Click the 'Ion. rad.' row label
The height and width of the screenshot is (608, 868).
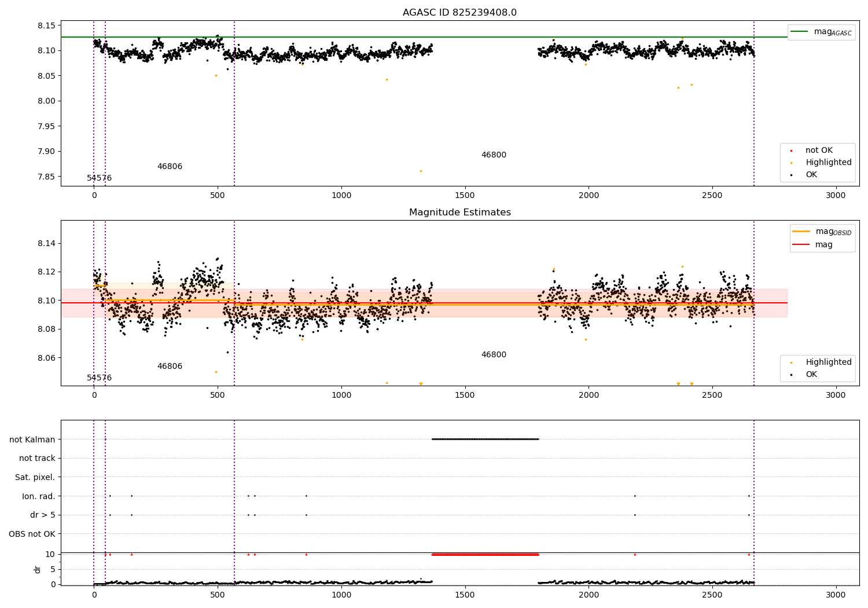[39, 496]
